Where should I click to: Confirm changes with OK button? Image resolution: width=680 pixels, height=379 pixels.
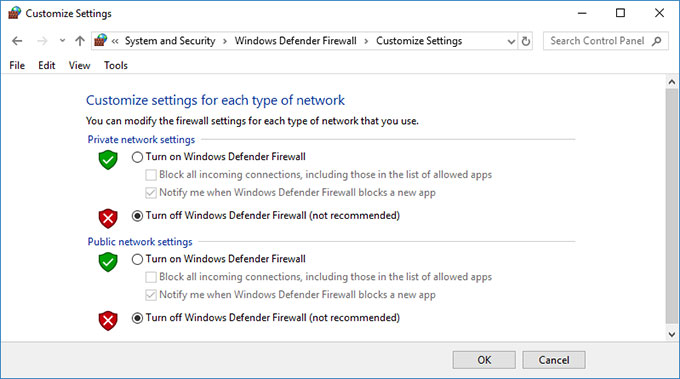pos(484,360)
